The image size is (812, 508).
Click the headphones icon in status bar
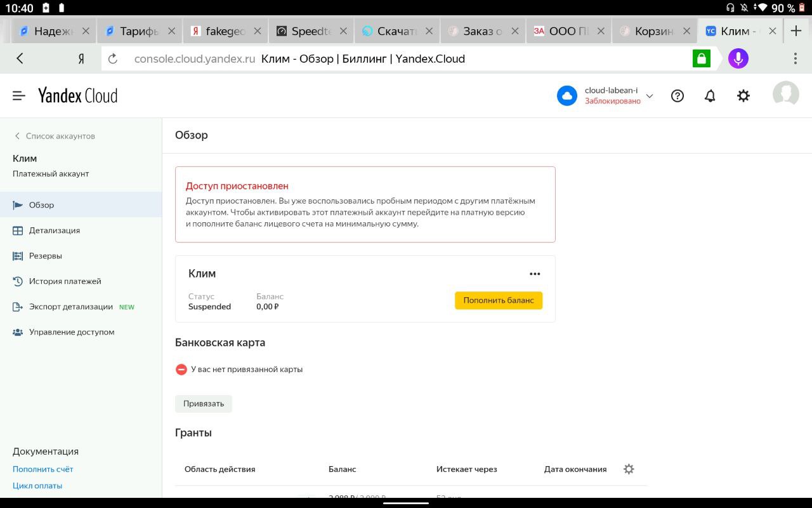pos(730,8)
